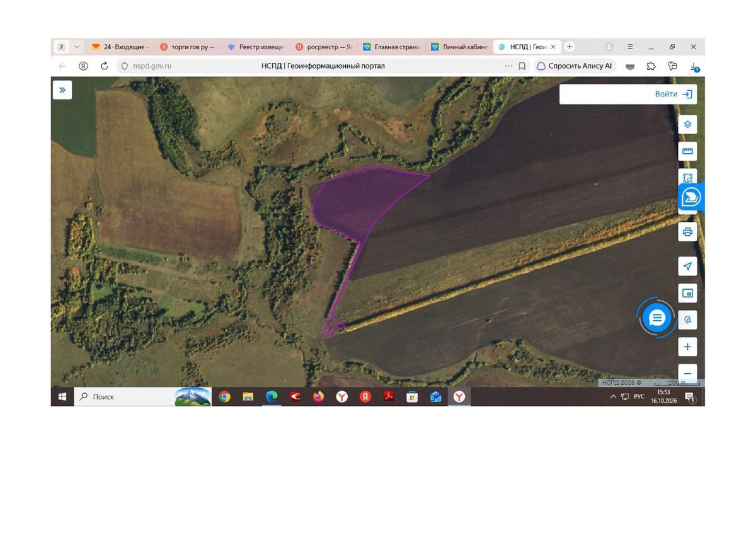Open the browser extensions puzzle icon
Viewport: 756px width, 535px height.
(651, 66)
